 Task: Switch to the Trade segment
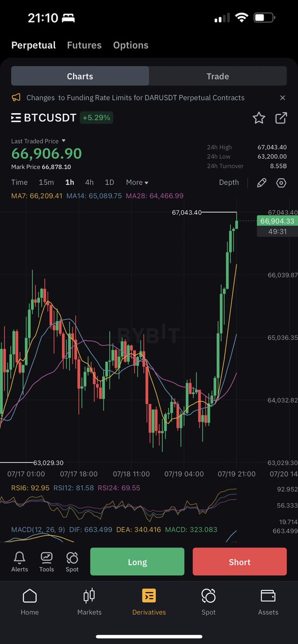pyautogui.click(x=218, y=76)
